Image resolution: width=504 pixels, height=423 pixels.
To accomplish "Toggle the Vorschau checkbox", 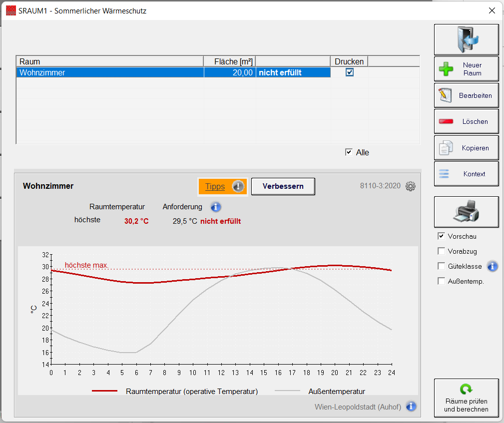I will [x=442, y=236].
